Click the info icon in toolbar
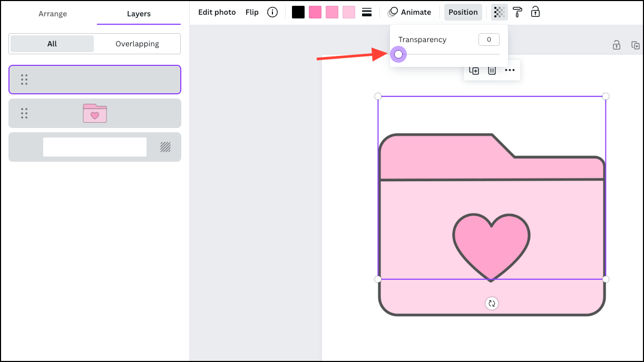644x362 pixels. click(272, 12)
